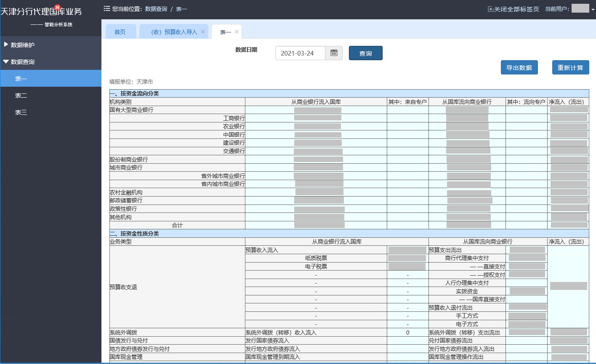The width and height of the screenshot is (596, 364).
Task: Click the 商行代理集中支付 cell
Action: click(467, 258)
